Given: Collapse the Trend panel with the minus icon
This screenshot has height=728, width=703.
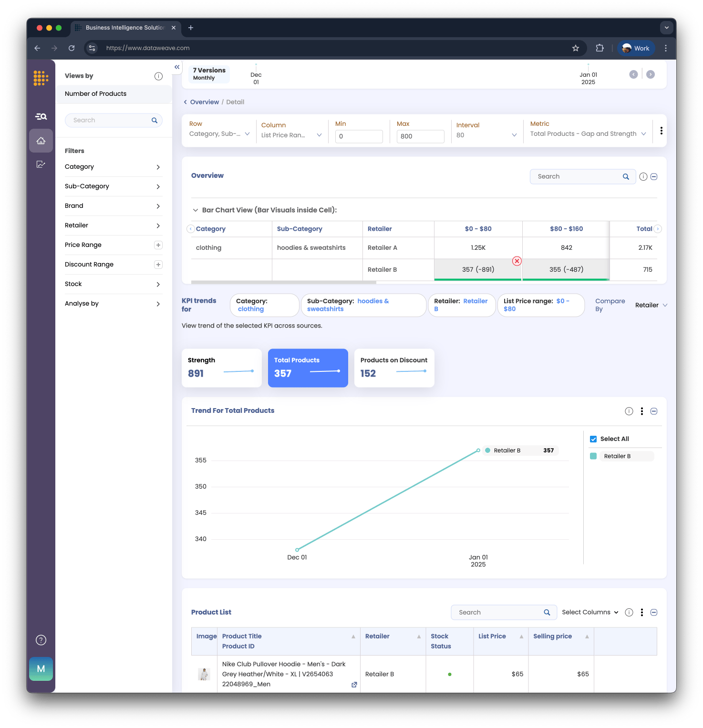Looking at the screenshot, I should pyautogui.click(x=654, y=411).
